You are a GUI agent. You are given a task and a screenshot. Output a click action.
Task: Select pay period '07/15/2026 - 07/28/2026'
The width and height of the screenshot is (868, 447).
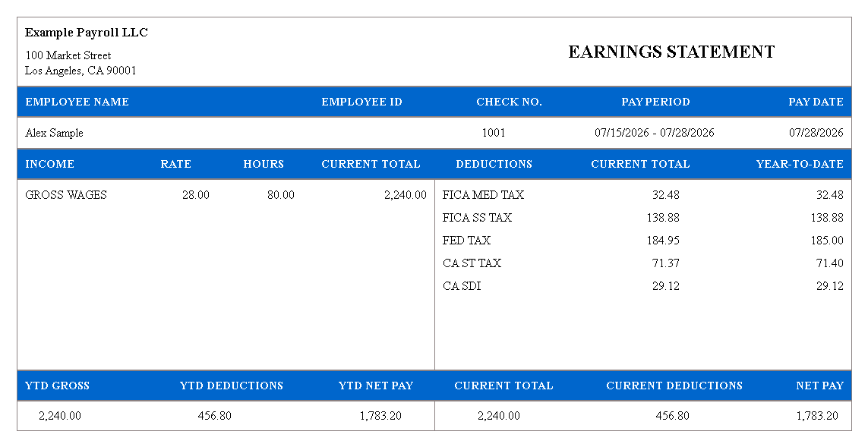coord(655,133)
